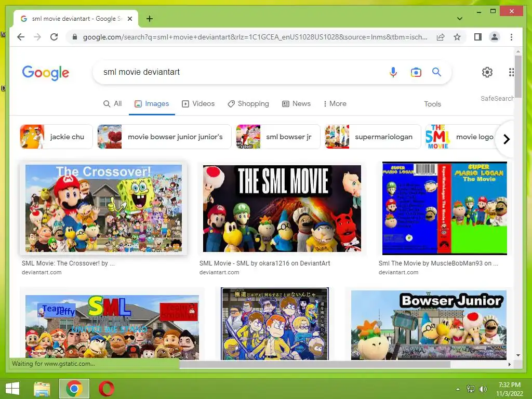The image size is (532, 399).
Task: Search by image camera icon
Action: 416,72
